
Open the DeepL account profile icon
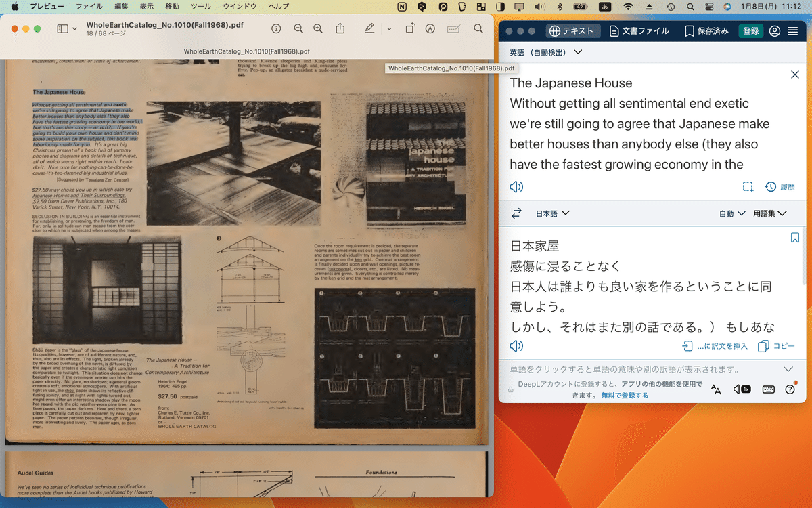(x=775, y=31)
